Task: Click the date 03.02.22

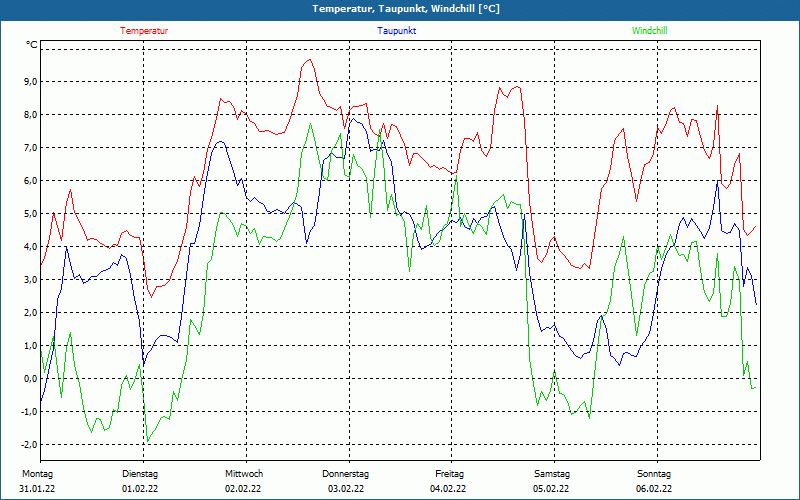Action: coord(346,489)
